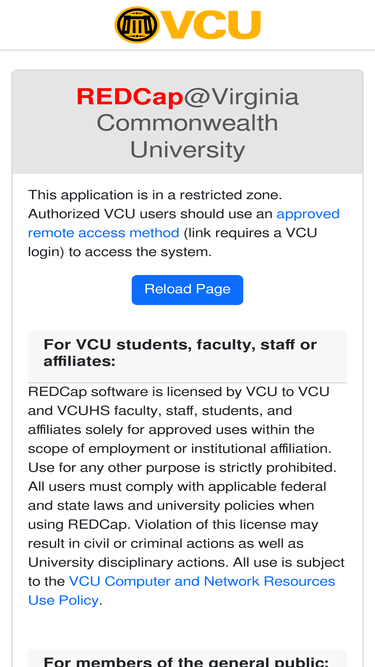Click the 'restricted zone' notice sentence

pyautogui.click(x=155, y=195)
